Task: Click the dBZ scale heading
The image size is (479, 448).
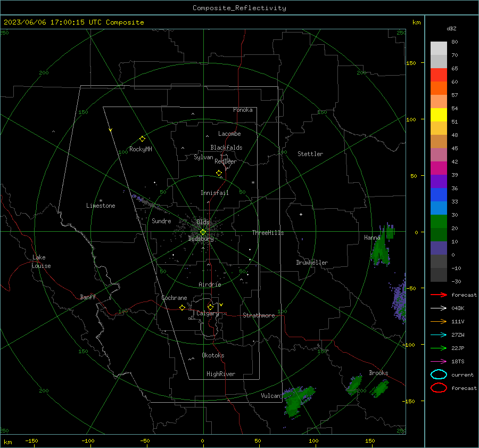Action: (451, 28)
